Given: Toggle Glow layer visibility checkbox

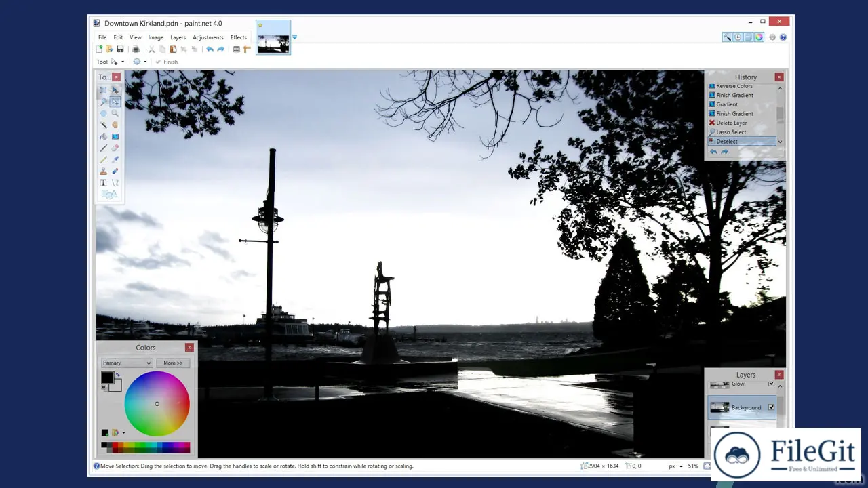Looking at the screenshot, I should coord(771,384).
